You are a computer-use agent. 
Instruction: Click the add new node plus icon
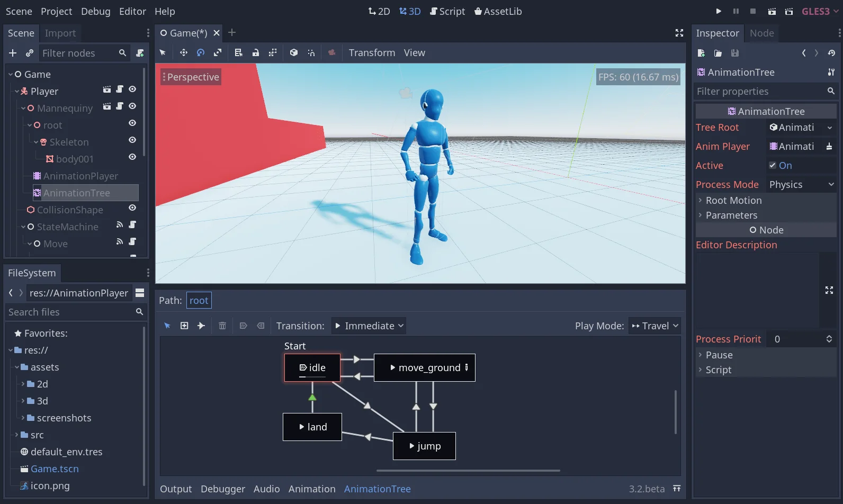13,53
